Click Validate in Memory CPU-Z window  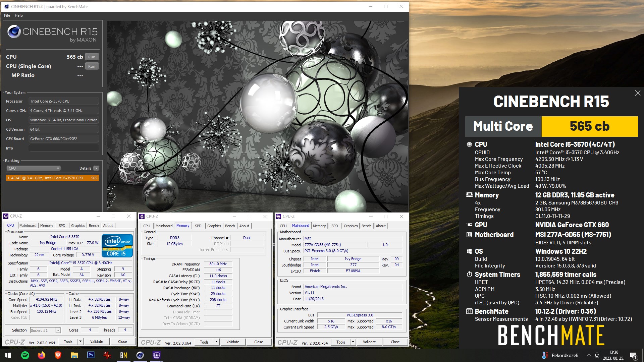coord(233,342)
